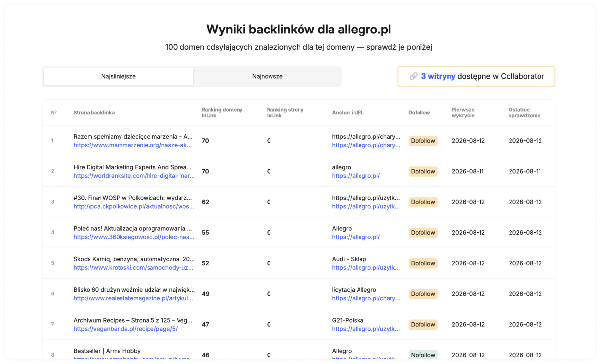Click the link icon in Collaborator banner
The image size is (600, 364).
pos(414,76)
